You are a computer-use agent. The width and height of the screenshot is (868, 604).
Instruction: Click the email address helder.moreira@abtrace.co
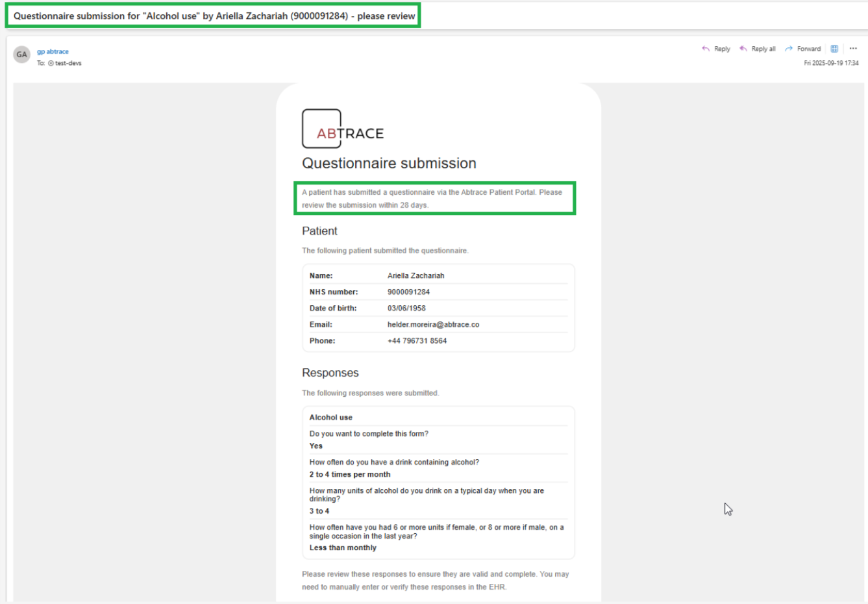(433, 324)
